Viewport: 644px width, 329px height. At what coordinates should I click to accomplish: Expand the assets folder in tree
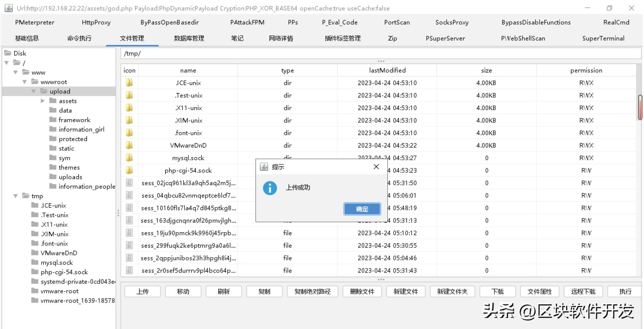click(43, 101)
